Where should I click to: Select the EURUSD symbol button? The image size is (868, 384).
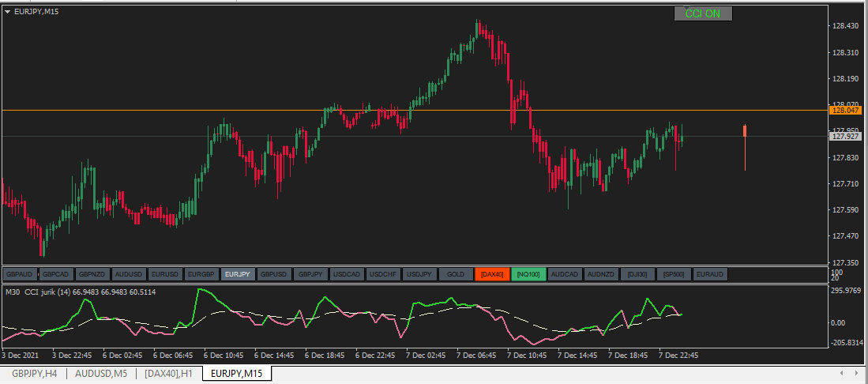click(165, 274)
